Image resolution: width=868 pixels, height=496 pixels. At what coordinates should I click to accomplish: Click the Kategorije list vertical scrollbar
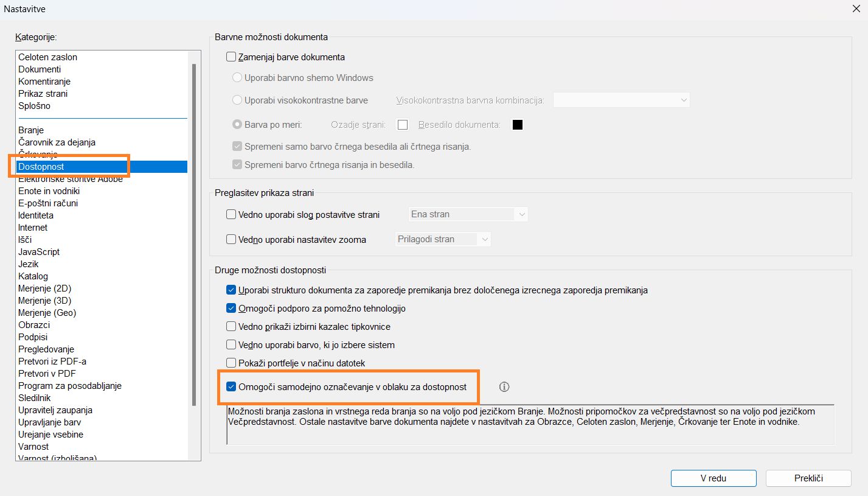[x=194, y=234]
